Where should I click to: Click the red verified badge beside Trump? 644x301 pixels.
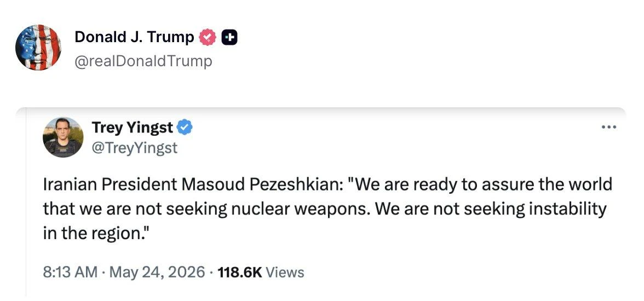pyautogui.click(x=208, y=38)
